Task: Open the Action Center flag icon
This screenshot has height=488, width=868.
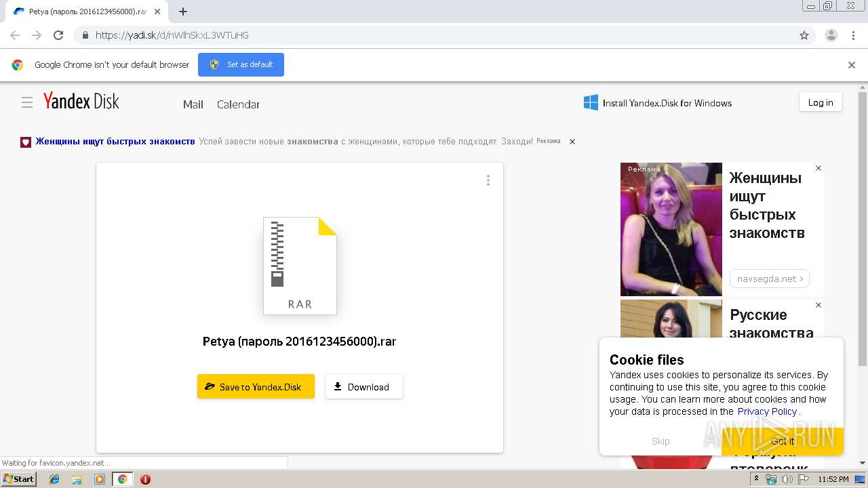Action: click(803, 479)
